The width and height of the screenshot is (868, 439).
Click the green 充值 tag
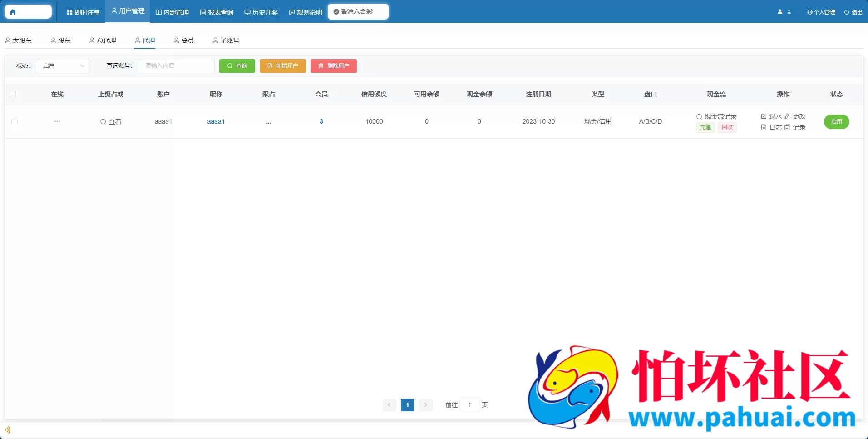[705, 127]
